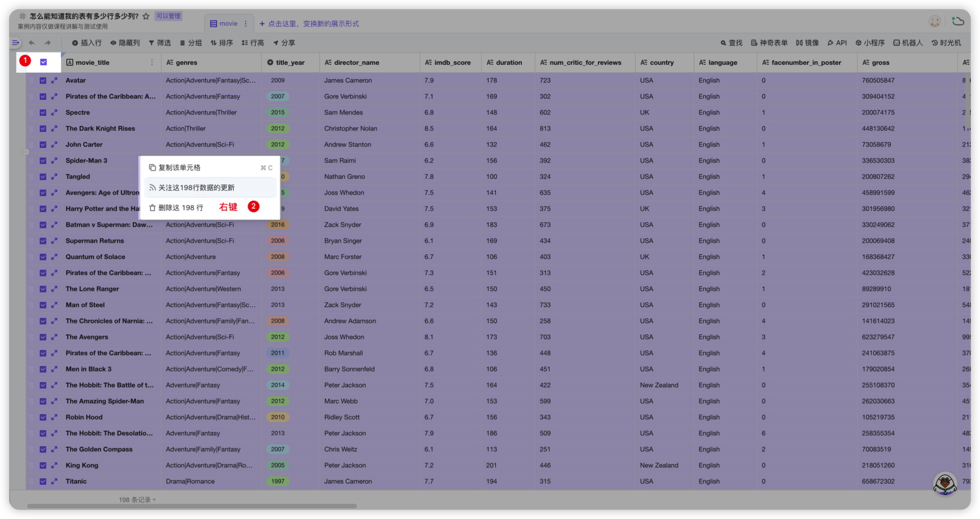
Task: Click Insert Row (插入行)
Action: [x=87, y=43]
